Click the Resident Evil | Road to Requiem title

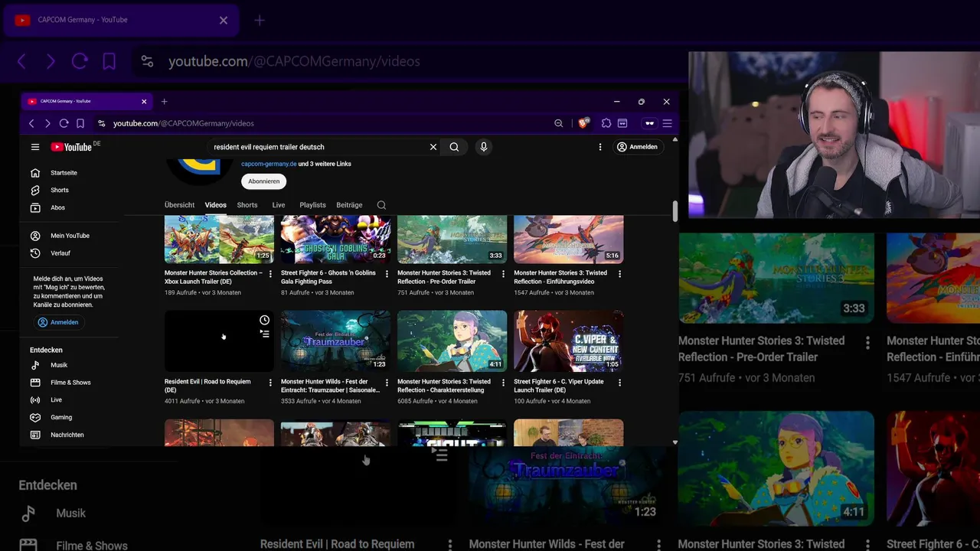[207, 386]
